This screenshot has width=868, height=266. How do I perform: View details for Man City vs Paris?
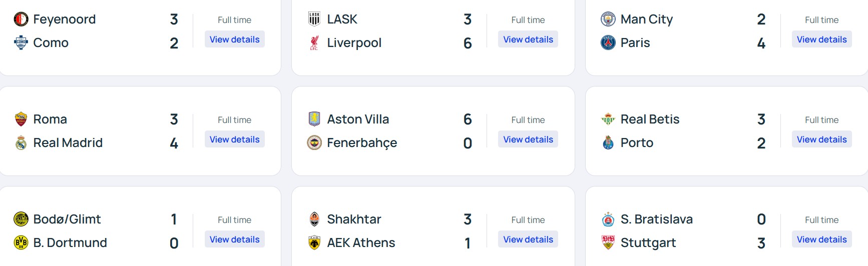pyautogui.click(x=821, y=39)
